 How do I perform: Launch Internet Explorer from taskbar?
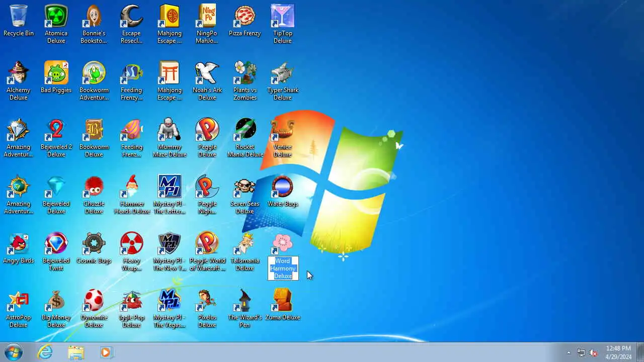click(45, 352)
